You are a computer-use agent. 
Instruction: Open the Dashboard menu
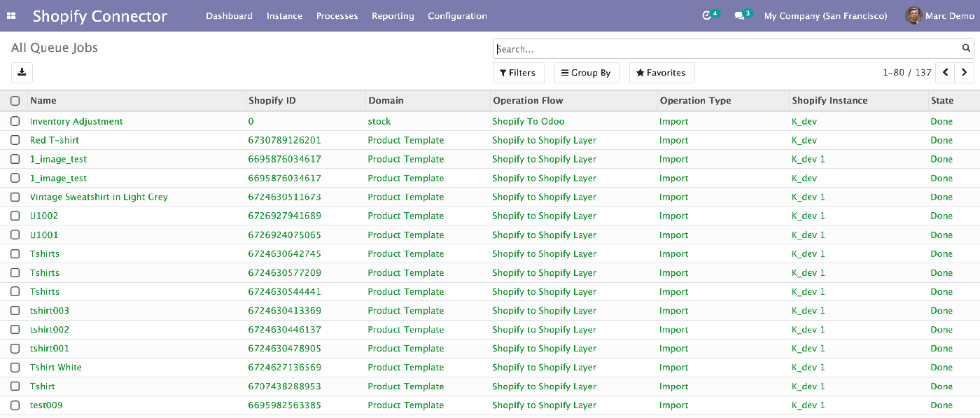[229, 15]
